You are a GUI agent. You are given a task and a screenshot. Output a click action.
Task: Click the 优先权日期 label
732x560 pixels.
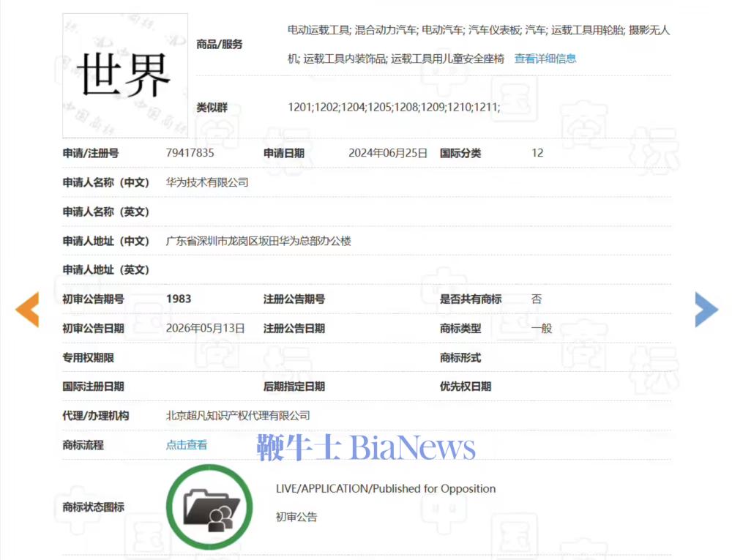[x=466, y=387]
